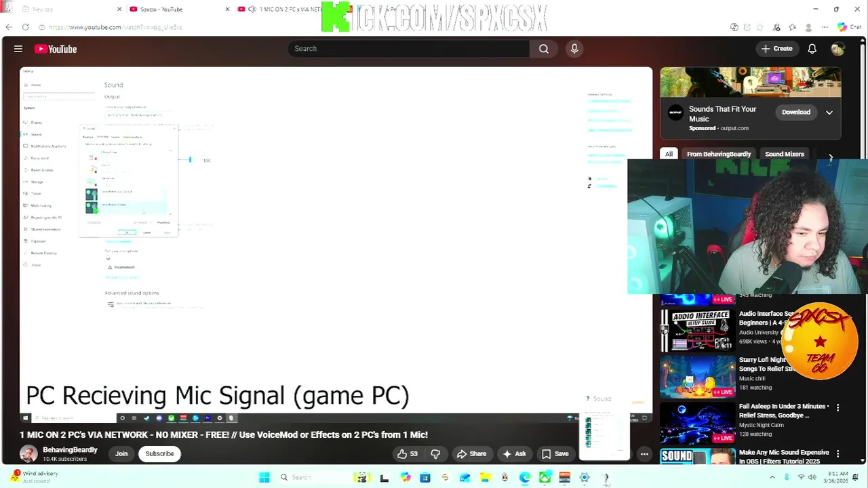
Task: Open Fall Asleep In Under 3 Minutes thumbnail
Action: (697, 422)
